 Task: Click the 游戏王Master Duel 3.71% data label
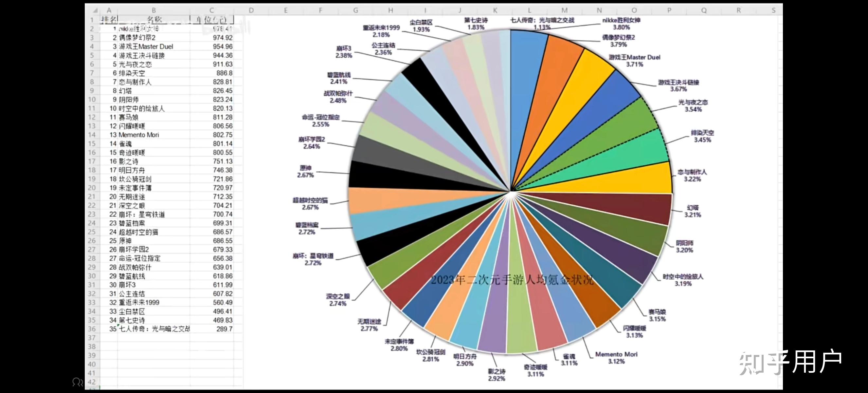[635, 61]
